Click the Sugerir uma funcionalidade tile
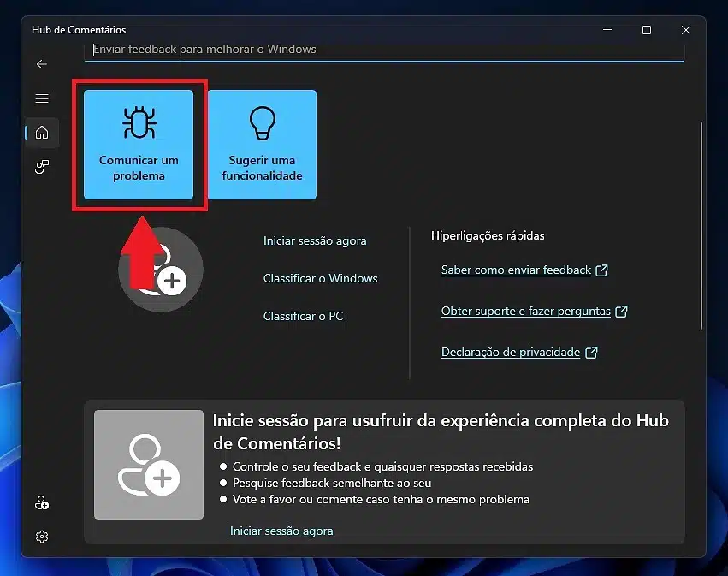The image size is (728, 576). 263,145
